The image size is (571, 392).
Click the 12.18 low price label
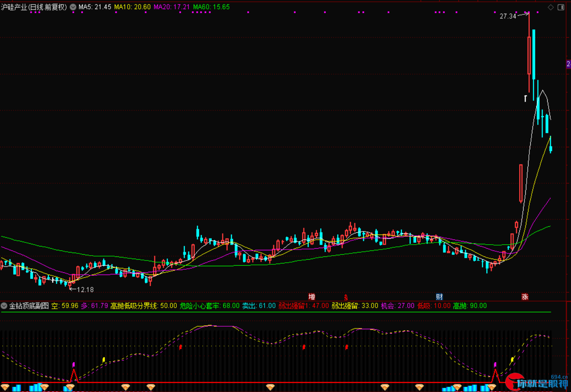click(x=85, y=289)
